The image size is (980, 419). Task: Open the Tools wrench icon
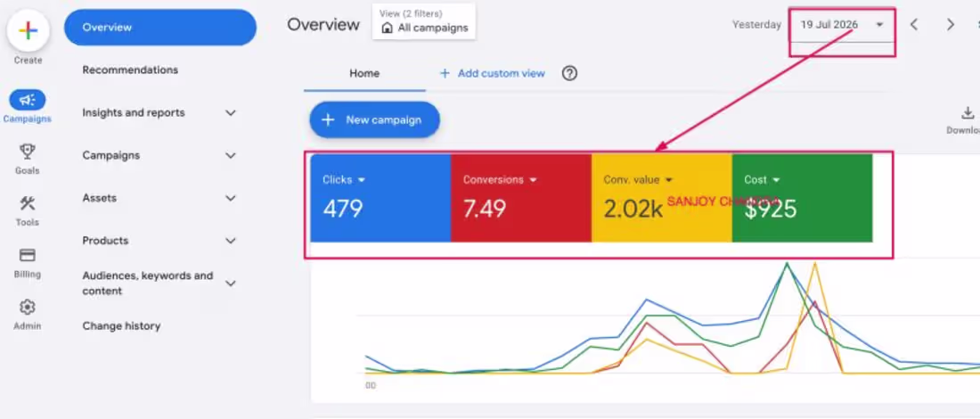[27, 203]
